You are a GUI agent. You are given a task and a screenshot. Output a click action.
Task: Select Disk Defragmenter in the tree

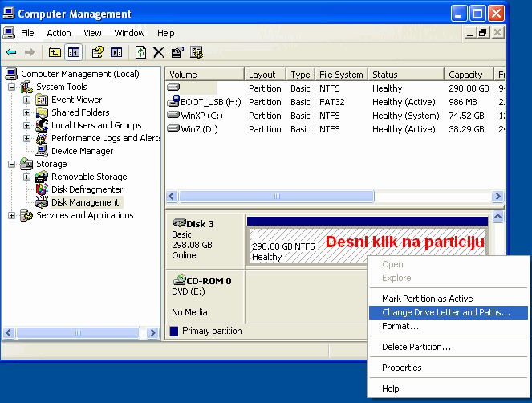pyautogui.click(x=87, y=189)
